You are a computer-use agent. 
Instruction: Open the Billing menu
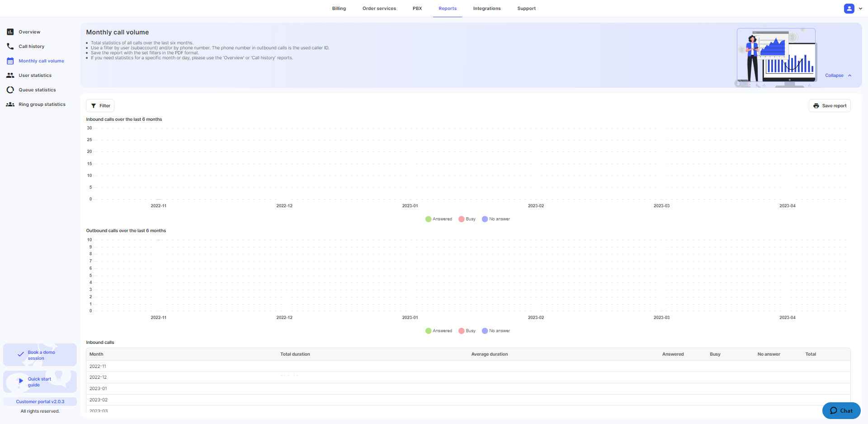(339, 9)
